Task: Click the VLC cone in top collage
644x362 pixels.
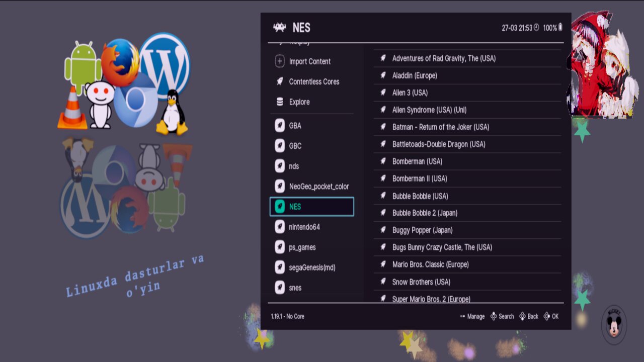Action: tap(72, 108)
